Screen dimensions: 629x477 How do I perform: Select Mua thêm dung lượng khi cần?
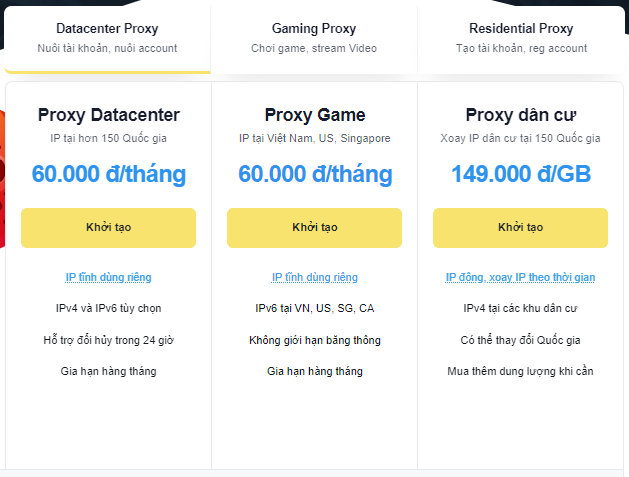[x=520, y=371]
